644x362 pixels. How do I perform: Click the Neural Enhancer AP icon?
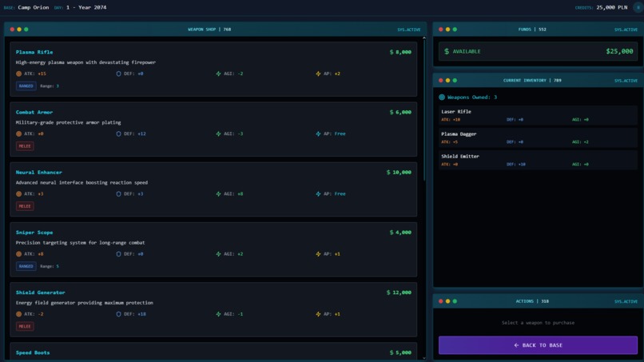coord(318,194)
